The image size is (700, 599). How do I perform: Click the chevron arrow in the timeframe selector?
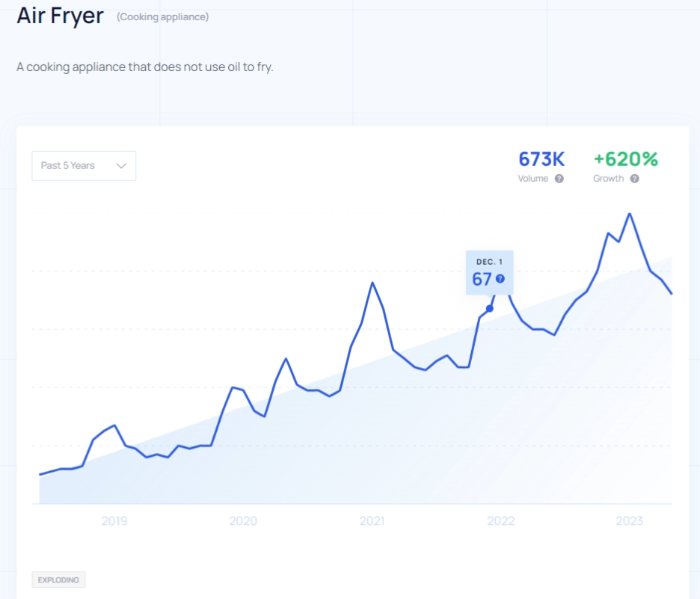[x=121, y=165]
